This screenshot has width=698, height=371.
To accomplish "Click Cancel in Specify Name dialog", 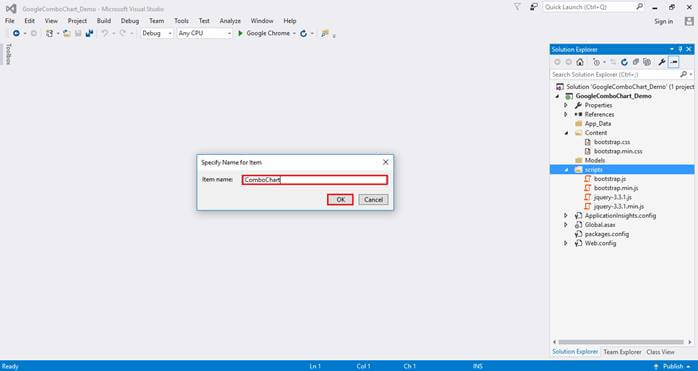I will (x=373, y=200).
